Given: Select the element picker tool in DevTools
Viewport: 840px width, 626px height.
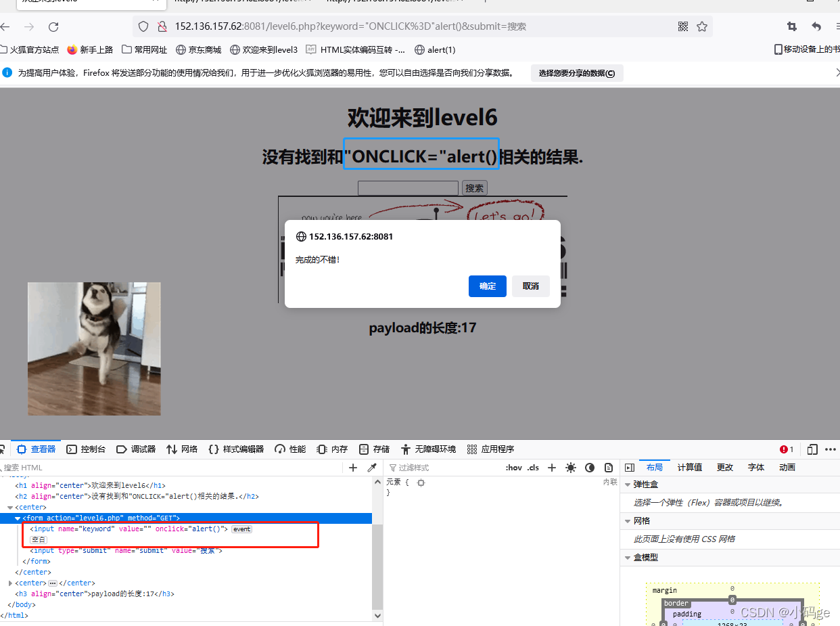Looking at the screenshot, I should pos(4,449).
